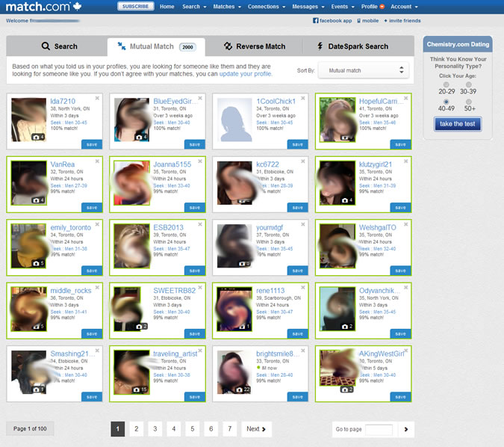
Task: Open rene1113's profile thumbnail
Action: pos(234,309)
